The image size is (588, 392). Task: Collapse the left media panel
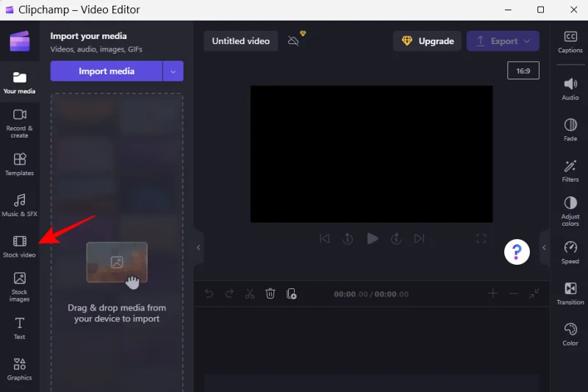click(198, 248)
